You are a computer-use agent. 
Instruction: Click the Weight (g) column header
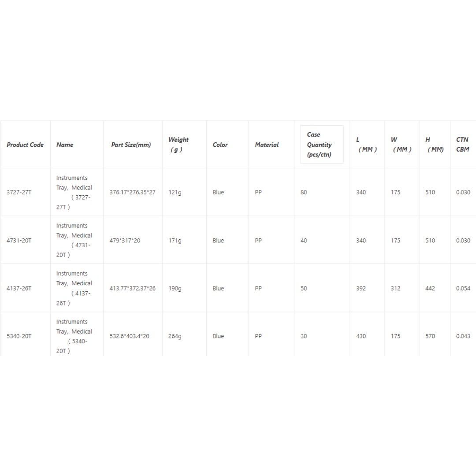pos(178,145)
